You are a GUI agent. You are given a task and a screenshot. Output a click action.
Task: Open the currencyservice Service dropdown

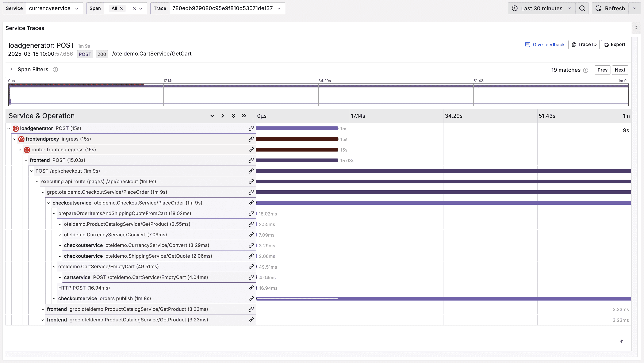54,8
